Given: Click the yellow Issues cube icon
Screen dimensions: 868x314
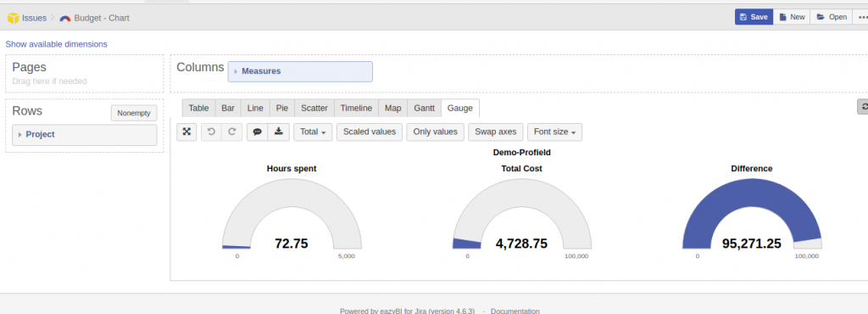Looking at the screenshot, I should pos(13,18).
